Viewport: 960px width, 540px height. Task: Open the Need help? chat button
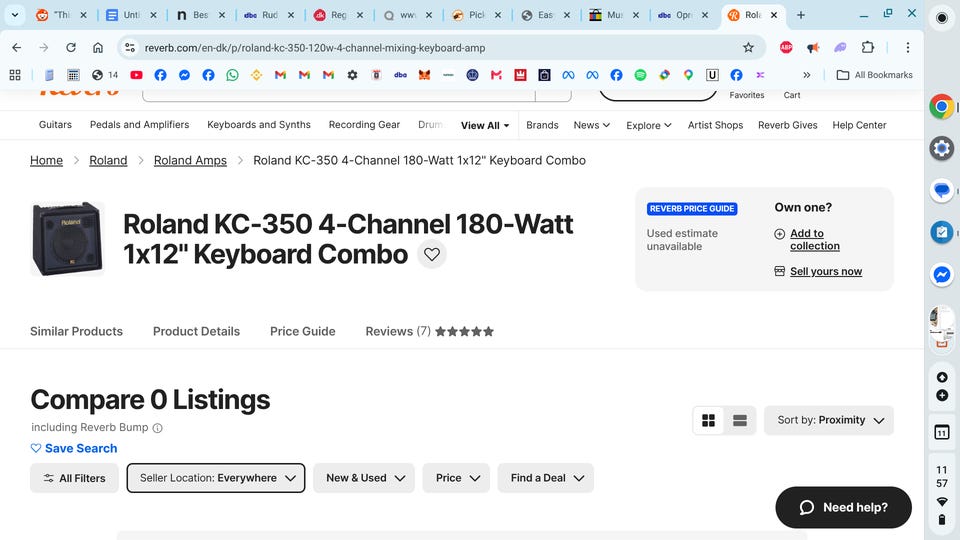843,507
